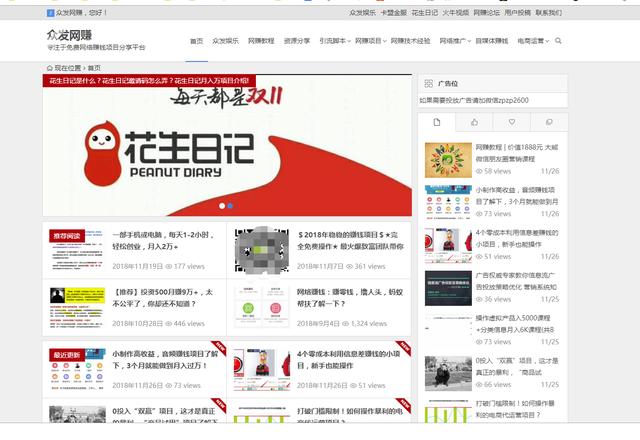This screenshot has height=440, width=640.
Task: Click the home icon in the breadcrumb
Action: (50, 68)
